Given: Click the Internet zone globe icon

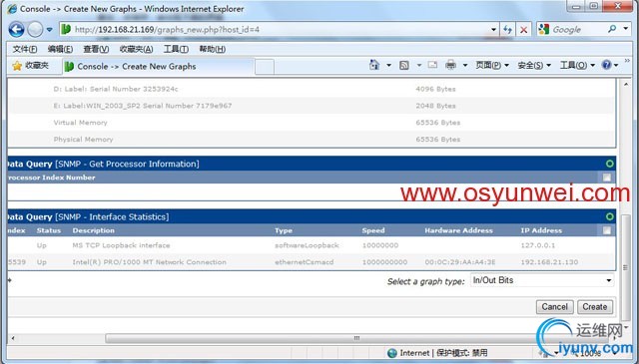Looking at the screenshot, I should point(392,353).
